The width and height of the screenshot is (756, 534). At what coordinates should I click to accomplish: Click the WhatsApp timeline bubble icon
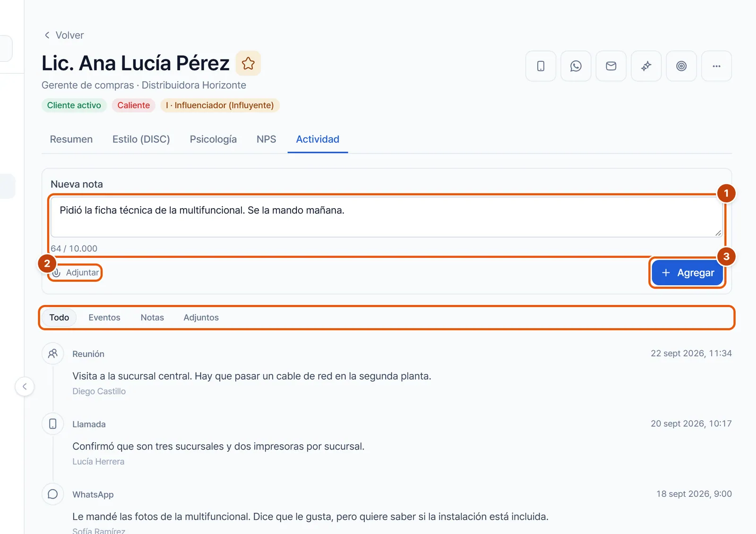[x=53, y=494]
